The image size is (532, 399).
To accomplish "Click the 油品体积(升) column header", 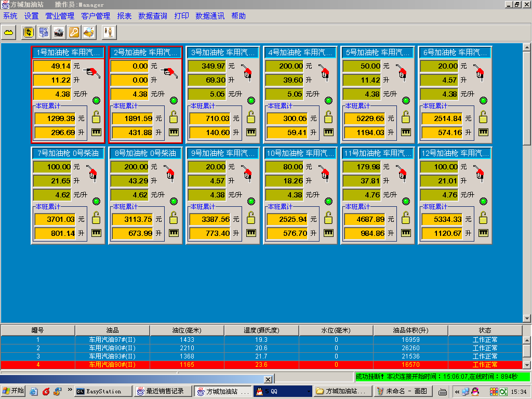I will (410, 330).
